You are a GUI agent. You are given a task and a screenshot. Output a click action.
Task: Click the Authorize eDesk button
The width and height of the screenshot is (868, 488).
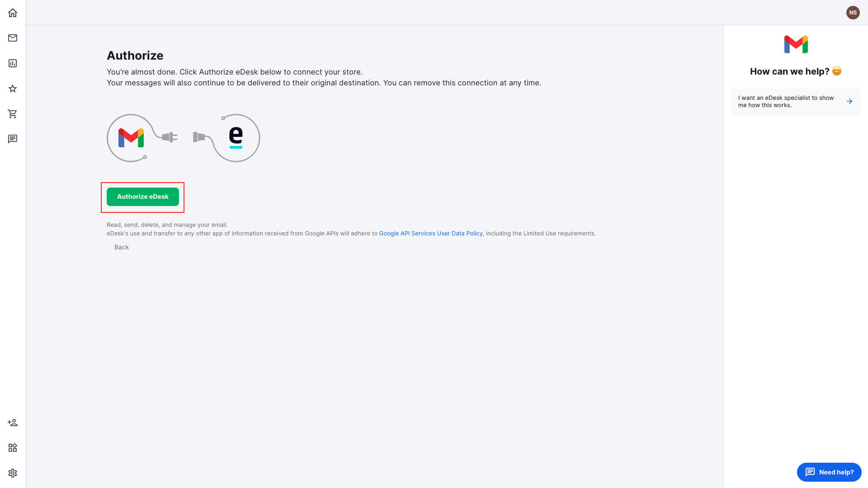pos(143,197)
